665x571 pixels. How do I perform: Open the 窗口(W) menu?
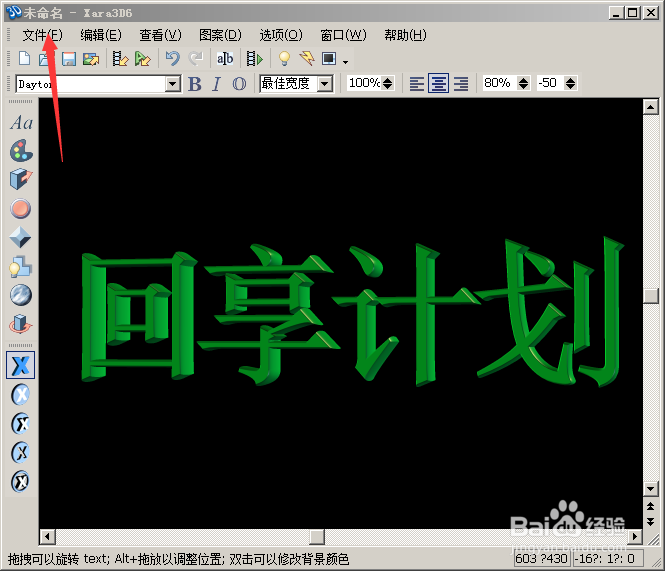point(343,35)
